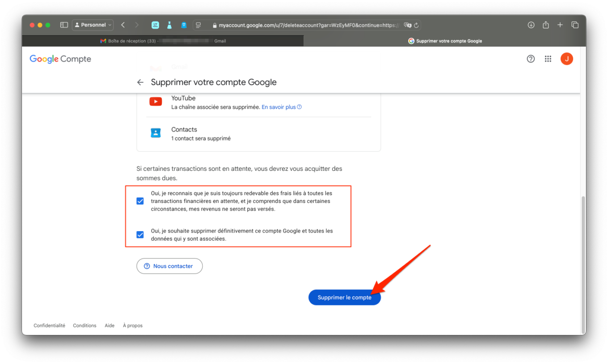Click the Nous contacter button
608x364 pixels.
pos(169,266)
